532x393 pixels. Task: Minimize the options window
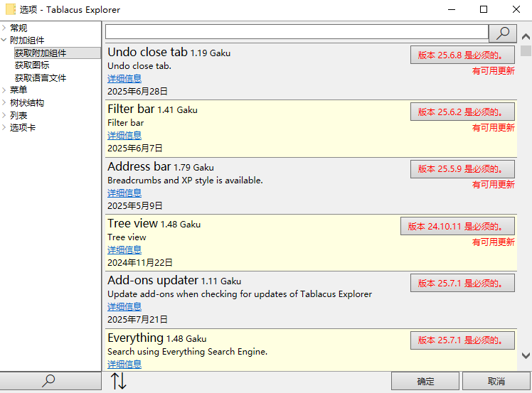(451, 9)
